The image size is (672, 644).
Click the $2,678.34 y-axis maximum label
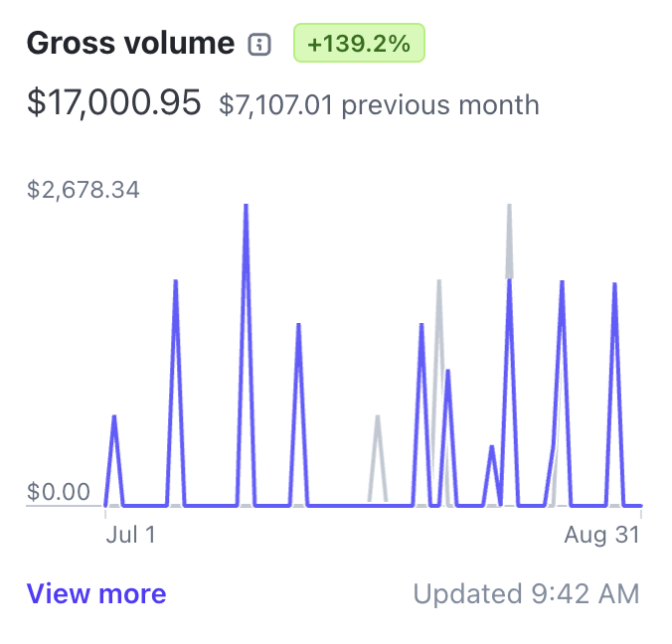(x=83, y=190)
